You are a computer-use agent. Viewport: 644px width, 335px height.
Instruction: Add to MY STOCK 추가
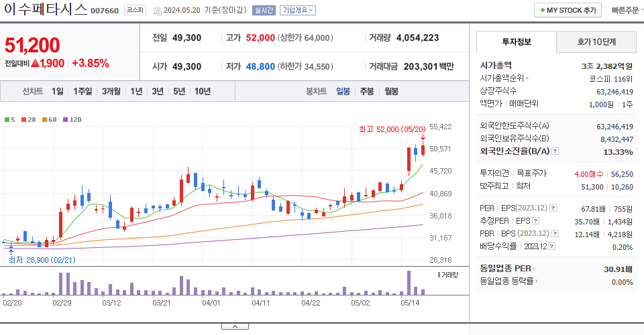coord(568,10)
